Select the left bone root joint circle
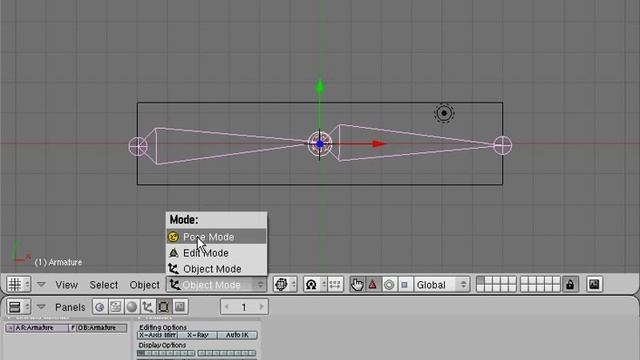Image resolution: width=640 pixels, height=360 pixels. coord(138,146)
